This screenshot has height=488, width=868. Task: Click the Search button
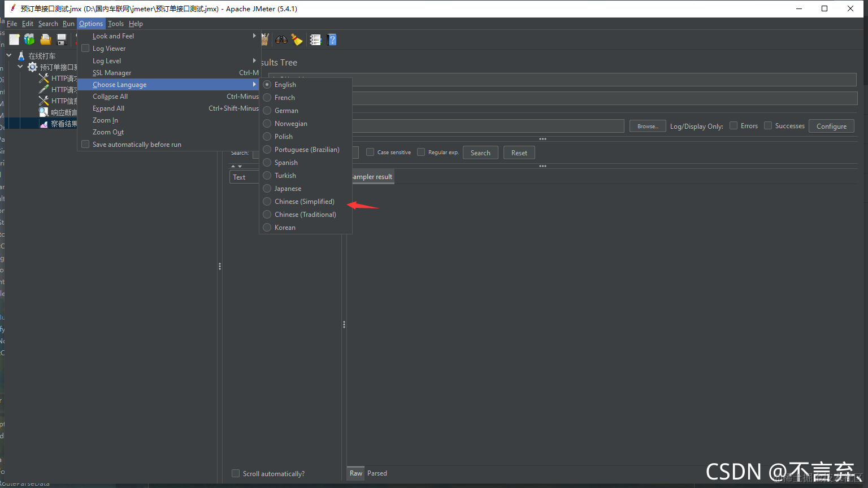[x=480, y=152]
